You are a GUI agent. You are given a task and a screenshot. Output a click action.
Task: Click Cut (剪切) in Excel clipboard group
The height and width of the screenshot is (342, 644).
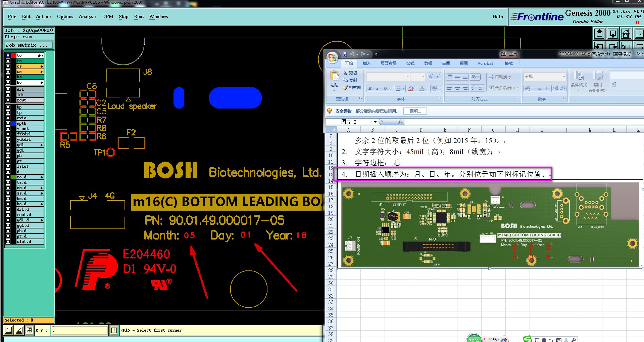coord(350,73)
